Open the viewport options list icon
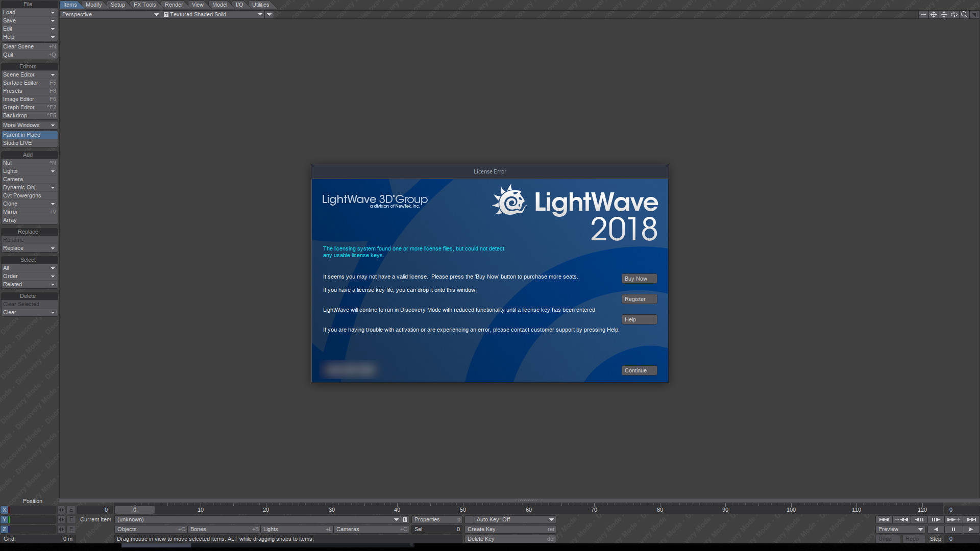 pyautogui.click(x=923, y=15)
